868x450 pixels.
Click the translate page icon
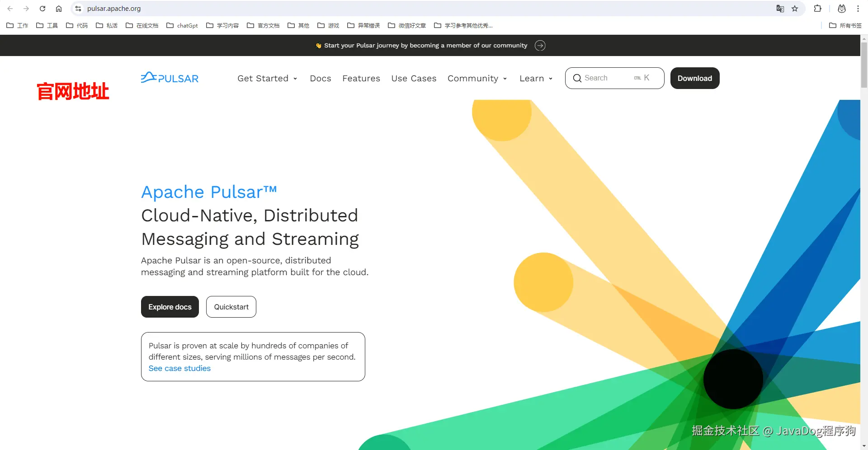pyautogui.click(x=780, y=9)
